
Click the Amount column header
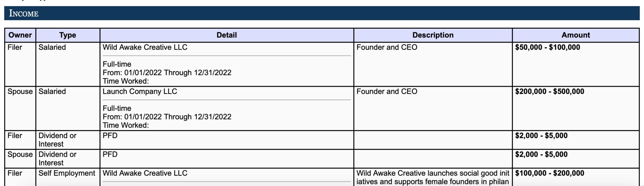(575, 35)
